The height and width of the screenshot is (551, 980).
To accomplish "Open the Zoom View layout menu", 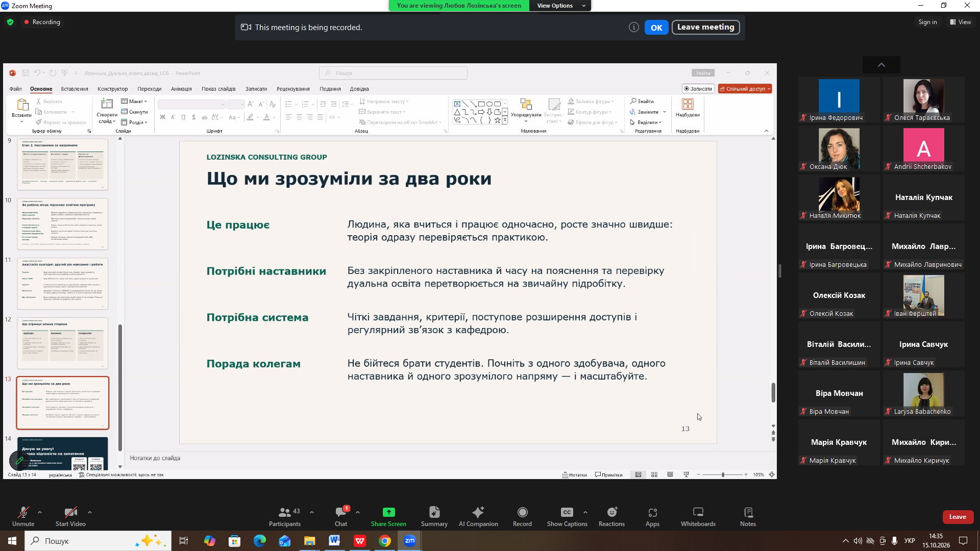I will [961, 22].
